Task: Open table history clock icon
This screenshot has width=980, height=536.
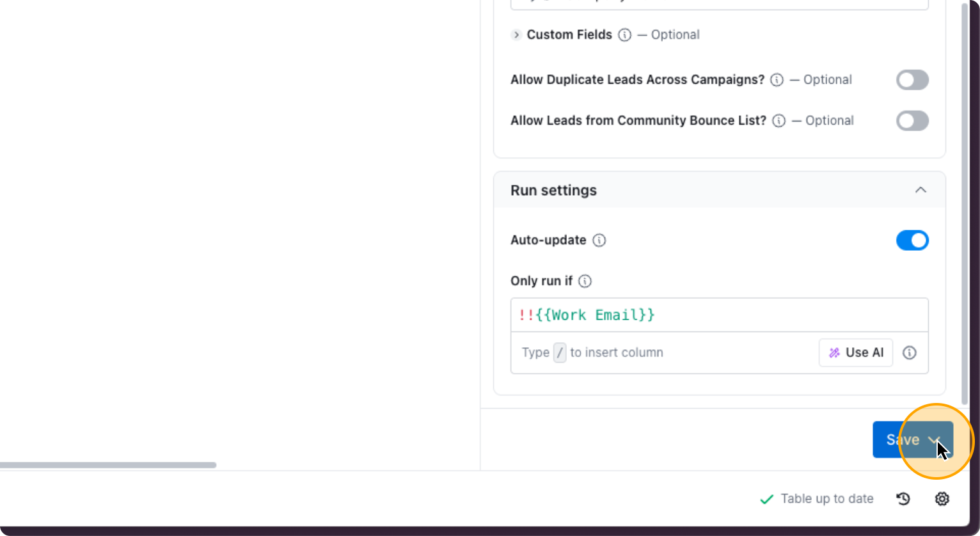Action: [x=903, y=499]
